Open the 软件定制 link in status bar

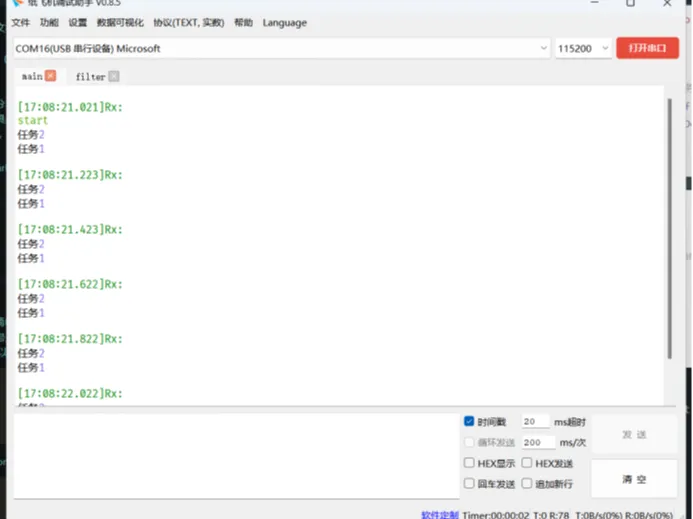pyautogui.click(x=440, y=515)
